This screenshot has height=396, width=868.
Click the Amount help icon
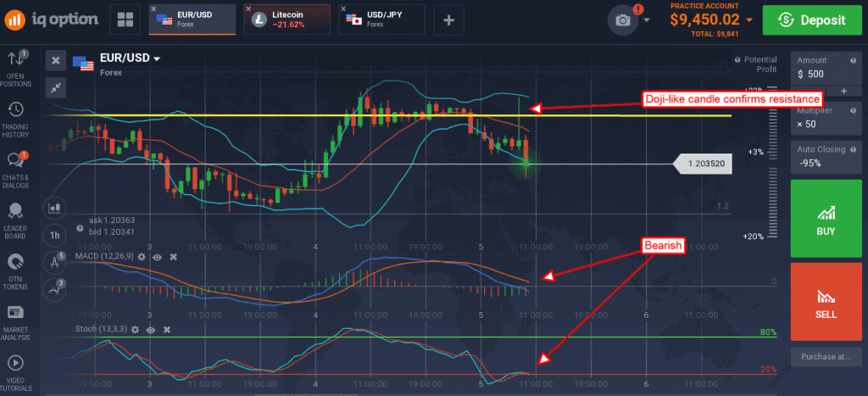pyautogui.click(x=853, y=60)
